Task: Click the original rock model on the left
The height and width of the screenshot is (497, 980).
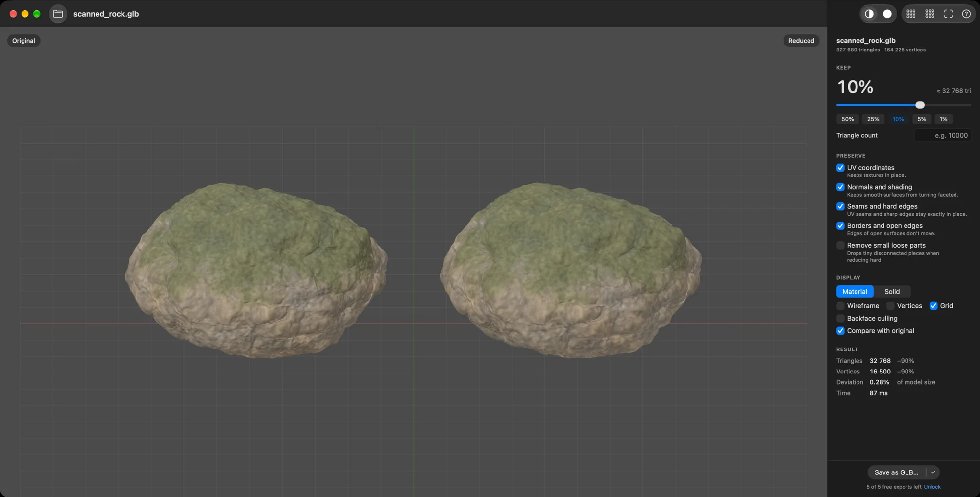Action: pos(256,270)
